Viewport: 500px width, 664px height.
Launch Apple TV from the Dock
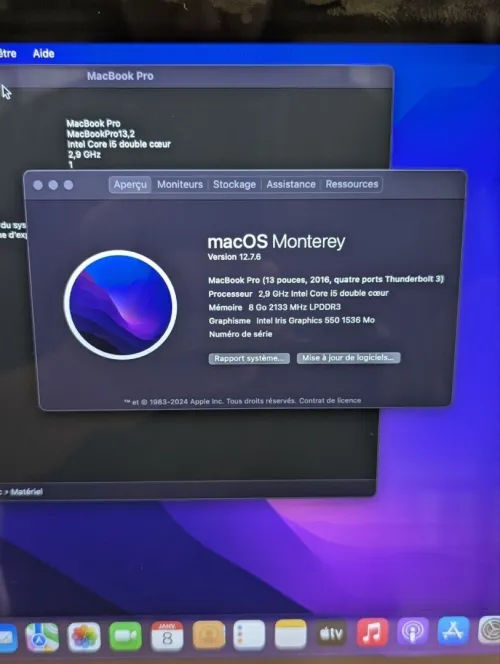(331, 634)
